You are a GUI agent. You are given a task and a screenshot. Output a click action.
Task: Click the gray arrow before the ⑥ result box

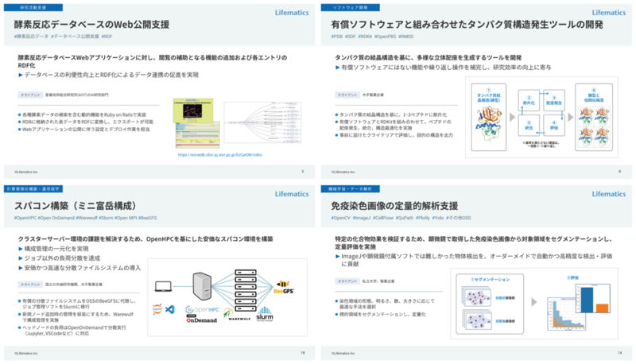[570, 117]
